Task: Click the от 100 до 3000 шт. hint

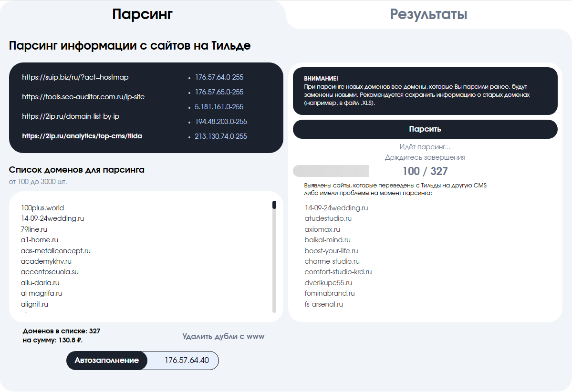Action: [38, 182]
